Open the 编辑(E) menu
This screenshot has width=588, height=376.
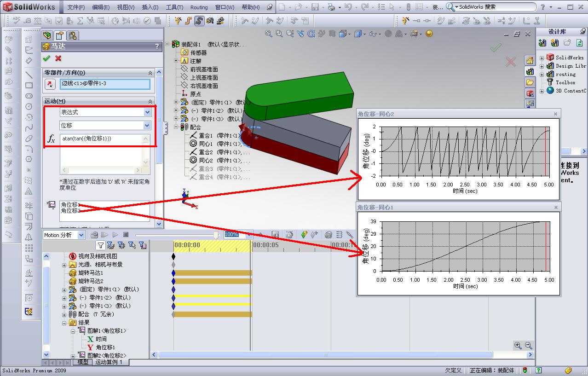(x=101, y=7)
